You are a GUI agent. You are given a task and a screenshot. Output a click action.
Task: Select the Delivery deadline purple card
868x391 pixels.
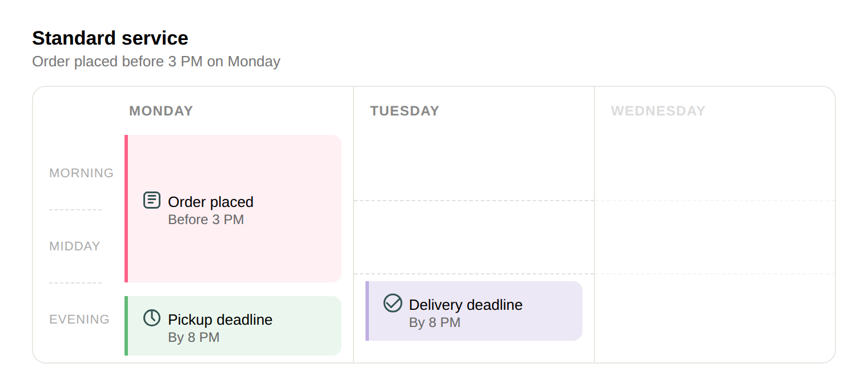point(474,311)
